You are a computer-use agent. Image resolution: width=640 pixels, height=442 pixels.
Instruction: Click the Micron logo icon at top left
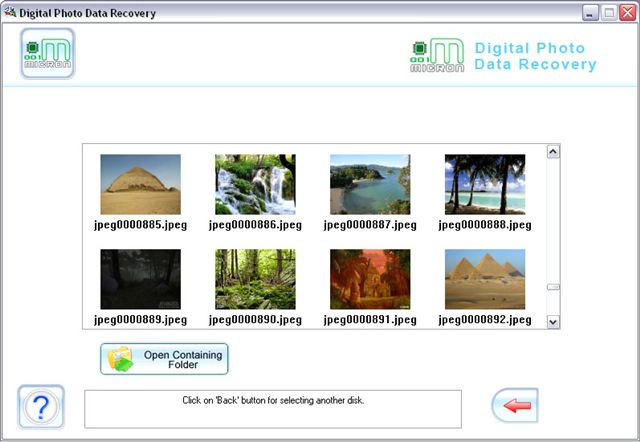pyautogui.click(x=48, y=53)
